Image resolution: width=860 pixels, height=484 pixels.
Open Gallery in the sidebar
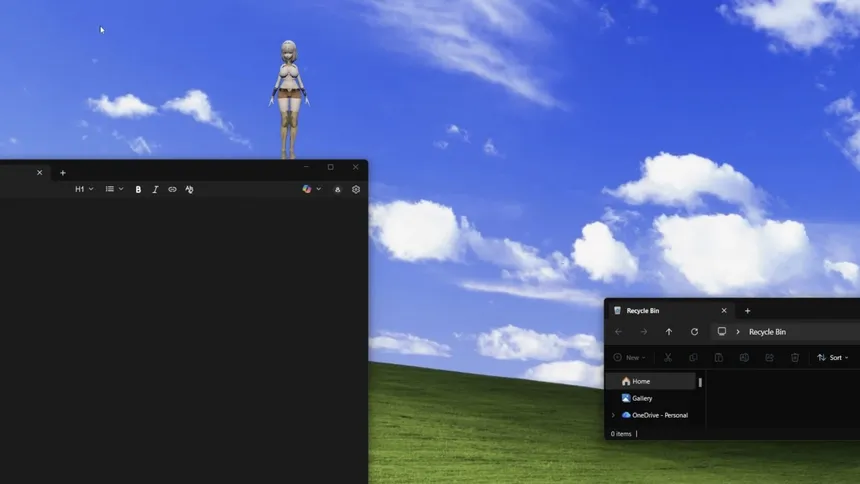pyautogui.click(x=641, y=398)
